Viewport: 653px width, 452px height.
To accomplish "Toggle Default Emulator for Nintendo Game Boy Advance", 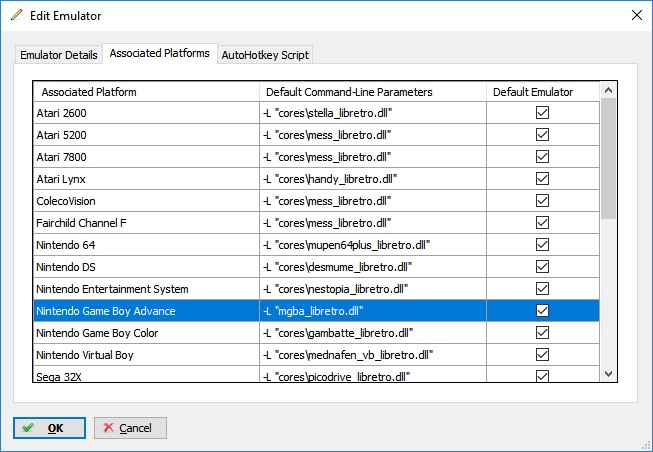I will [542, 311].
